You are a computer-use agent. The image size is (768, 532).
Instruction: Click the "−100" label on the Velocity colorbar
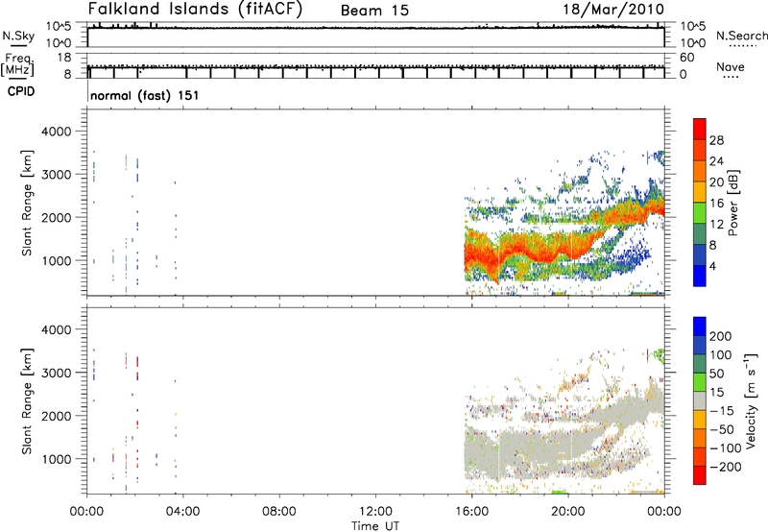click(x=727, y=448)
